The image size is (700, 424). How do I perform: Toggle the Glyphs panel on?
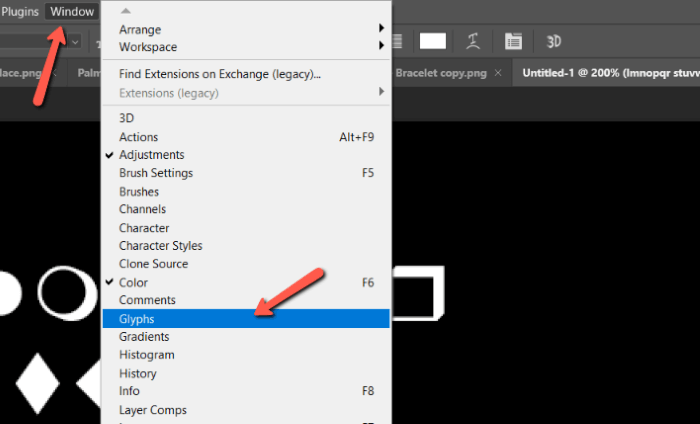[136, 319]
